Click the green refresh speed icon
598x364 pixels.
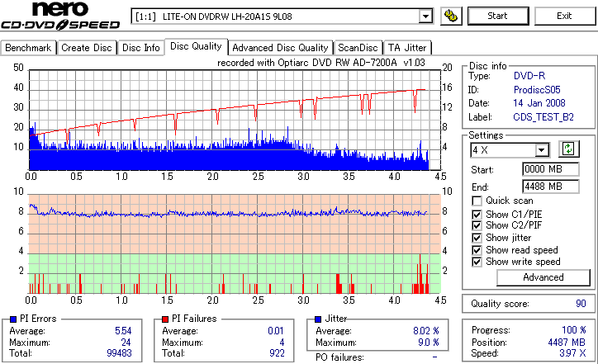pyautogui.click(x=568, y=149)
